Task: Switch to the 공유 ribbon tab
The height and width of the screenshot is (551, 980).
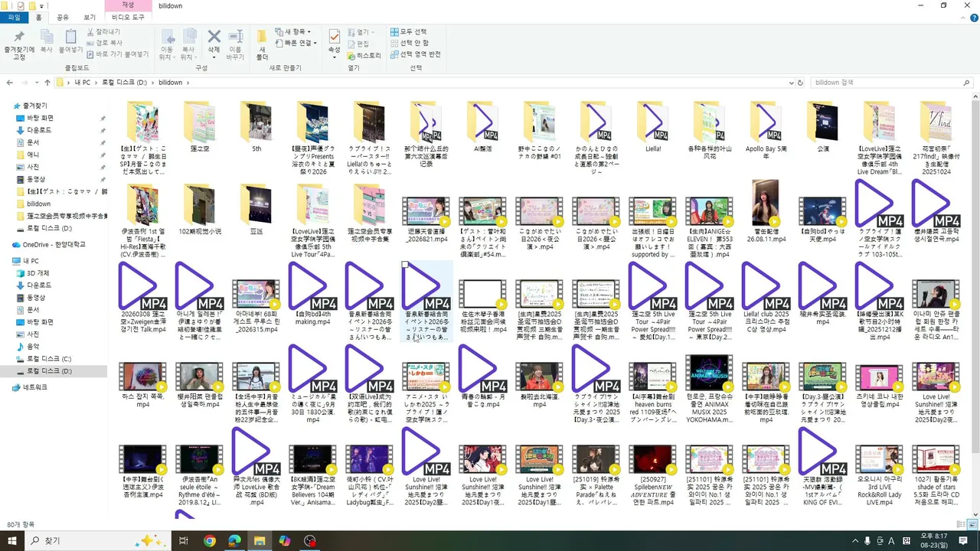Action: tap(63, 17)
